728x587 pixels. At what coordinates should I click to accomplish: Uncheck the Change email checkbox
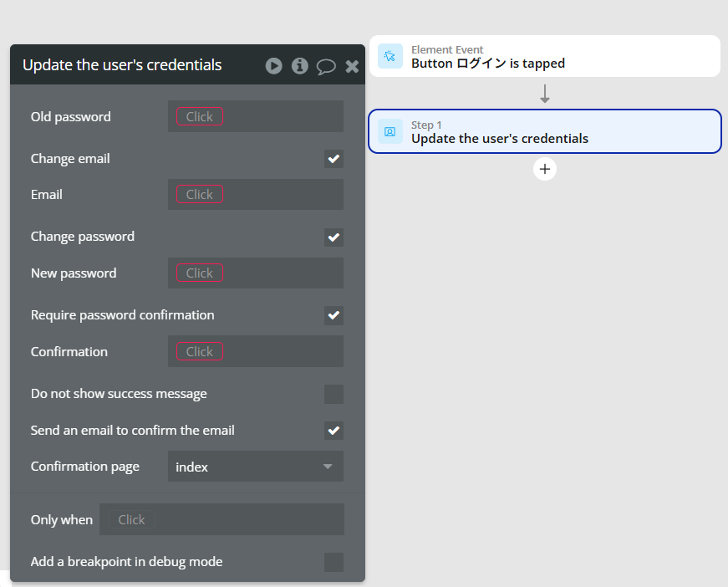333,159
